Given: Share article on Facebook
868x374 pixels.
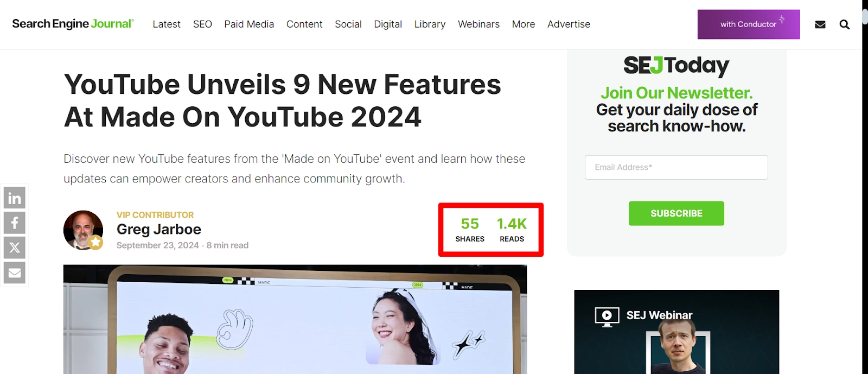Looking at the screenshot, I should (15, 223).
